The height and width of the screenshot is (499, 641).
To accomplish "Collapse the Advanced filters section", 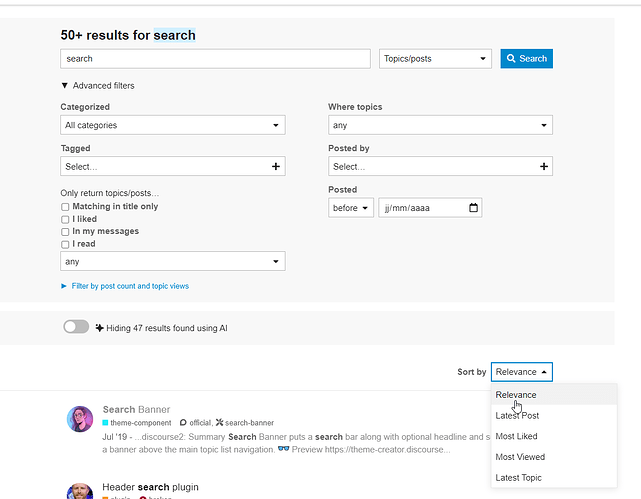I will [98, 85].
